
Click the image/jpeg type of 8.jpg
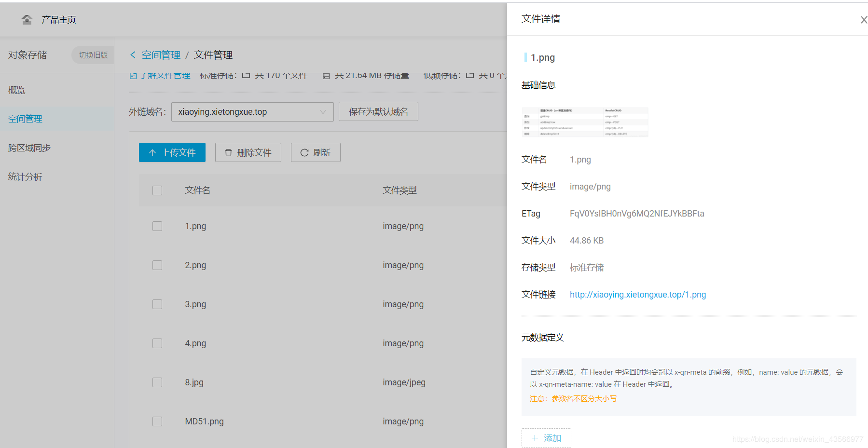click(x=404, y=382)
